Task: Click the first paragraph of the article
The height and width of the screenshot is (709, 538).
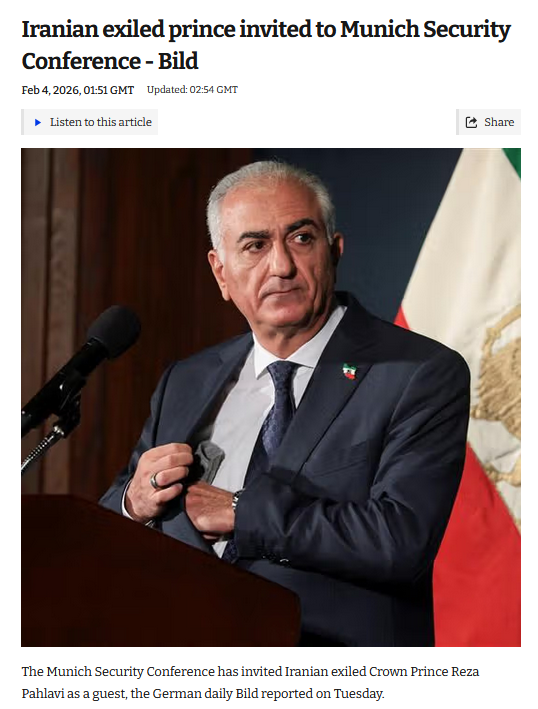Action: coord(250,682)
